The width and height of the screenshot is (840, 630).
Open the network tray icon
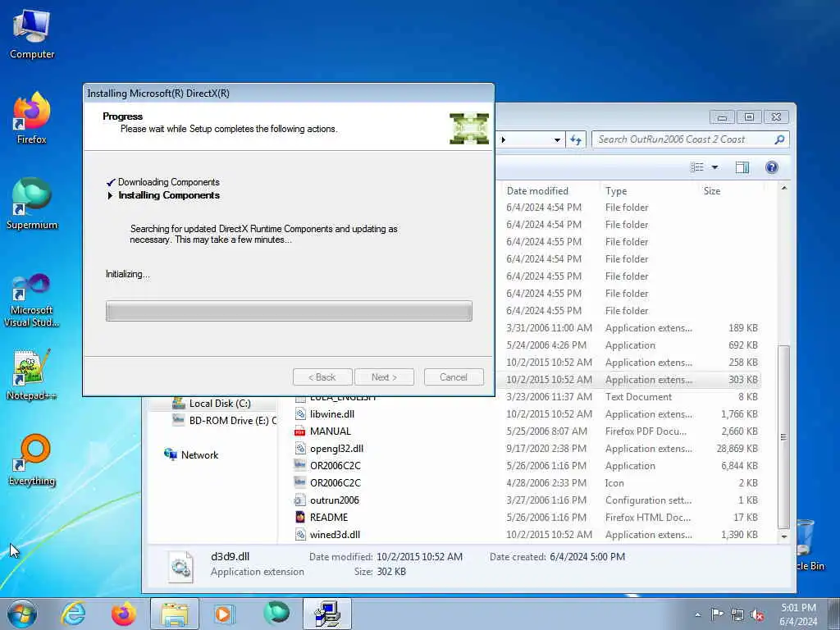click(x=737, y=614)
